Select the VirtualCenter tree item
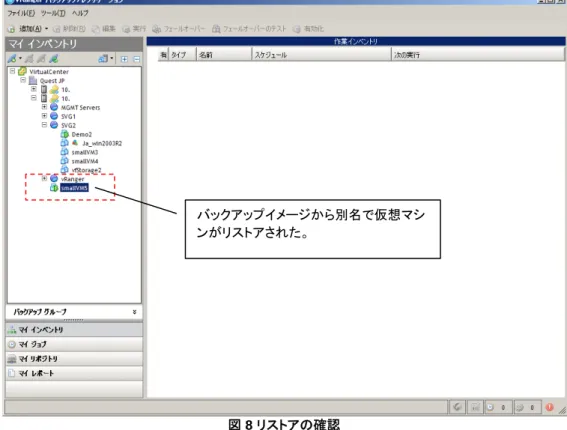This screenshot has width=567, height=430. coord(49,72)
